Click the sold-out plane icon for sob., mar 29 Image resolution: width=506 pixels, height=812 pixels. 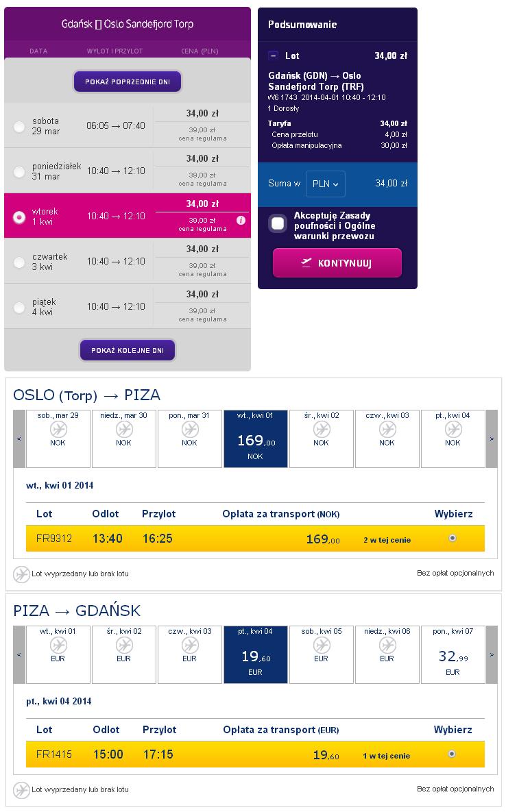pyautogui.click(x=58, y=429)
